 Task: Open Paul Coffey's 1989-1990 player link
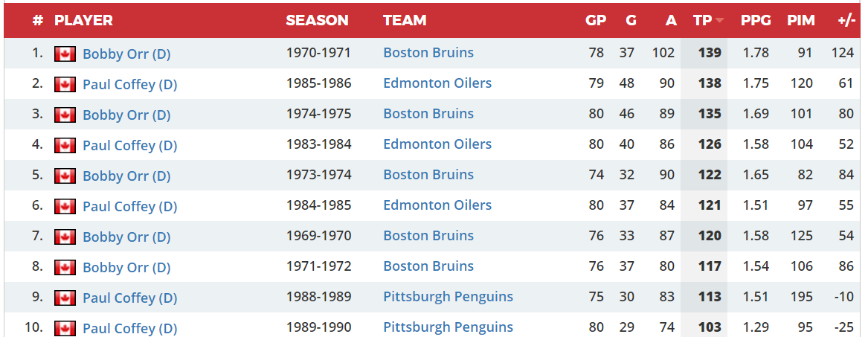point(129,328)
